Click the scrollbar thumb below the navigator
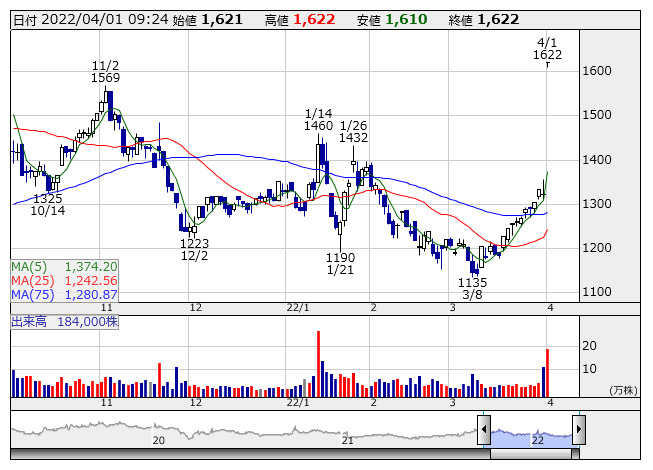Image resolution: width=653 pixels, height=470 pixels. pyautogui.click(x=531, y=453)
